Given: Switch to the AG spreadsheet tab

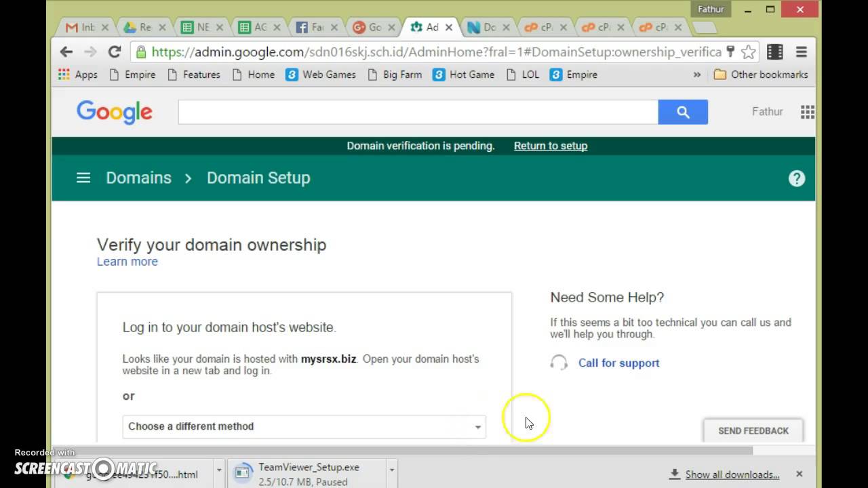Looking at the screenshot, I should click(x=258, y=28).
